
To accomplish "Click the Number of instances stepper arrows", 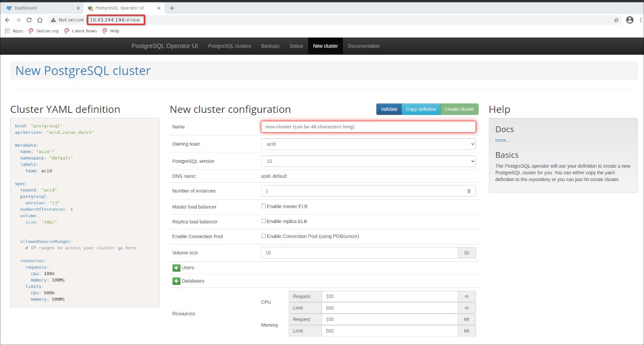I will click(x=470, y=191).
